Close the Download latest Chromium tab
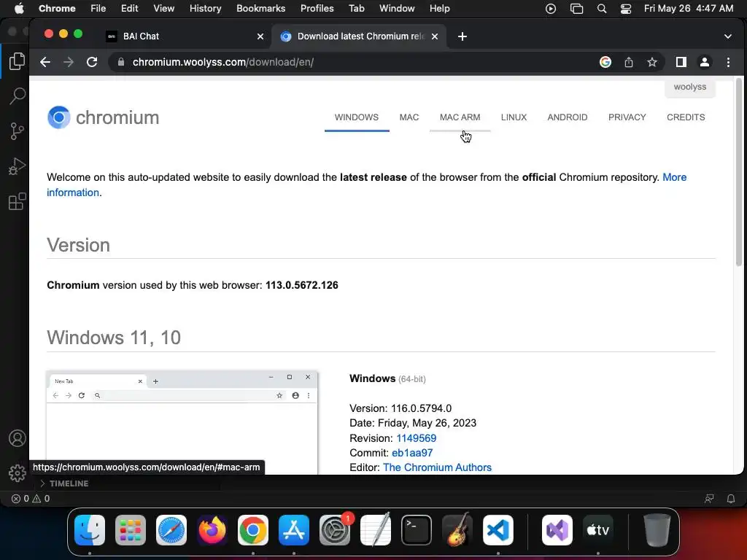This screenshot has width=747, height=560. (x=435, y=36)
